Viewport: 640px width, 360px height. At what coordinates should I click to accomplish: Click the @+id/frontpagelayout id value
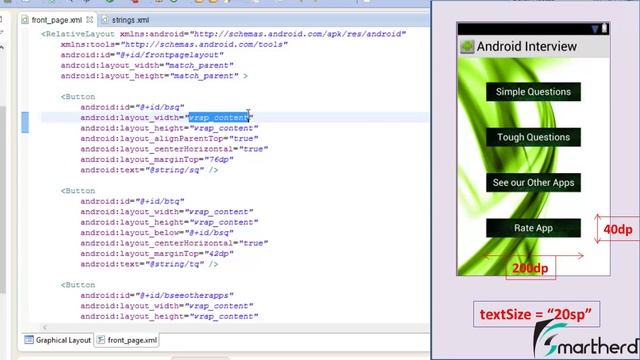170,55
